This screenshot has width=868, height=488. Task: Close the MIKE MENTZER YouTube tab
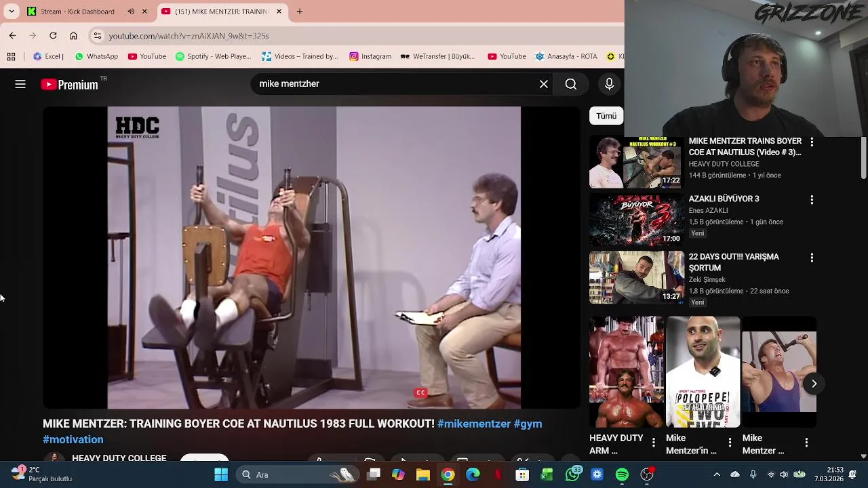[x=279, y=12]
